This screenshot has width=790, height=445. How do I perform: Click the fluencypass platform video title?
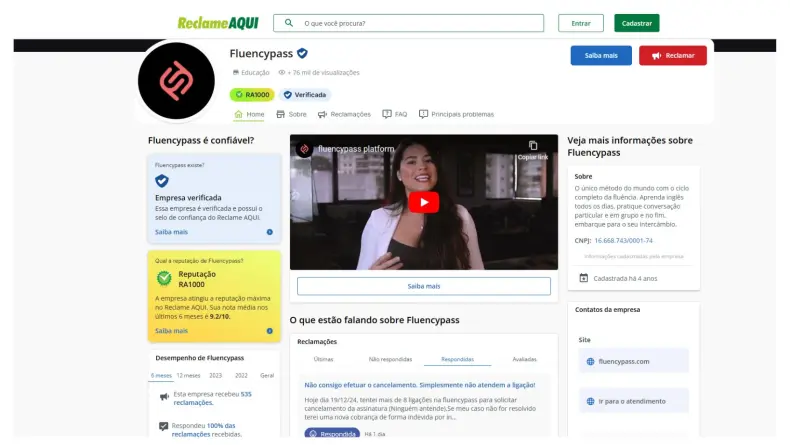(x=356, y=149)
